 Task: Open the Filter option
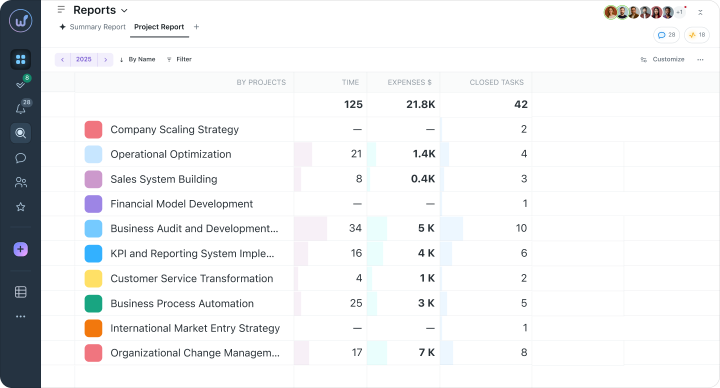(179, 59)
